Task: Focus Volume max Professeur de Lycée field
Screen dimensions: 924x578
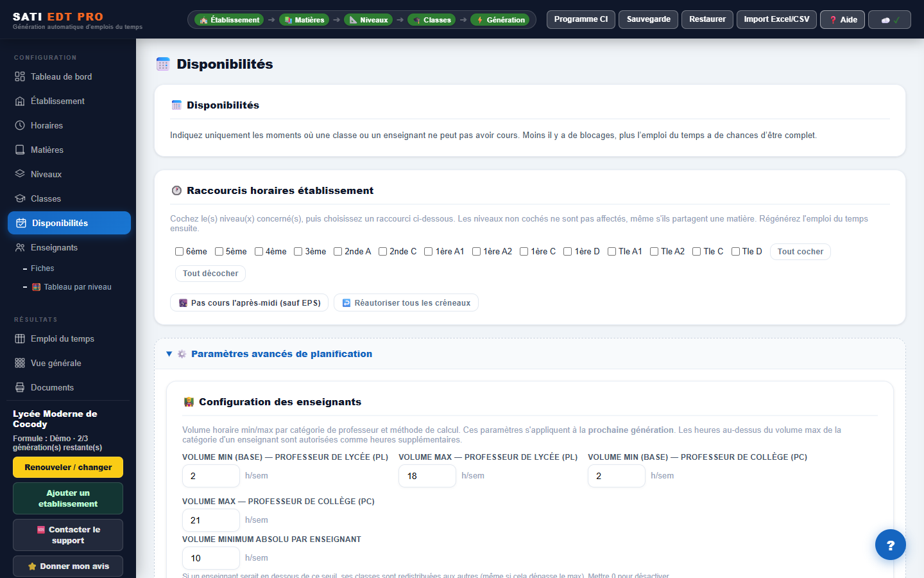Action: pos(427,476)
